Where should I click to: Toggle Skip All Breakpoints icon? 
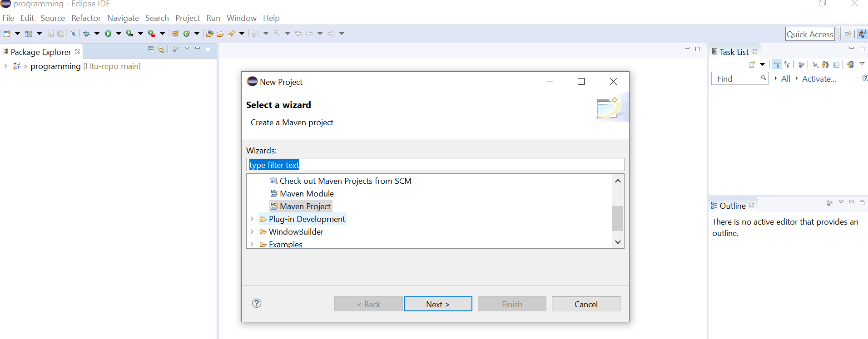(73, 34)
